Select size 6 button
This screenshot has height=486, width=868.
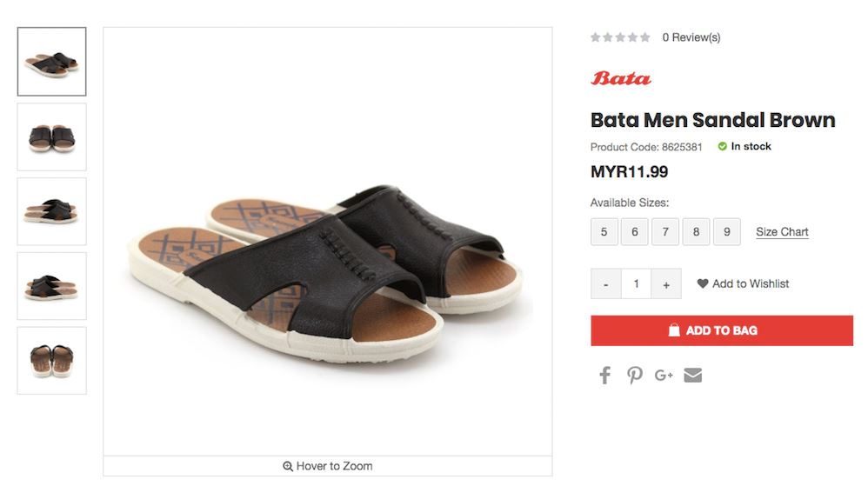(x=635, y=232)
